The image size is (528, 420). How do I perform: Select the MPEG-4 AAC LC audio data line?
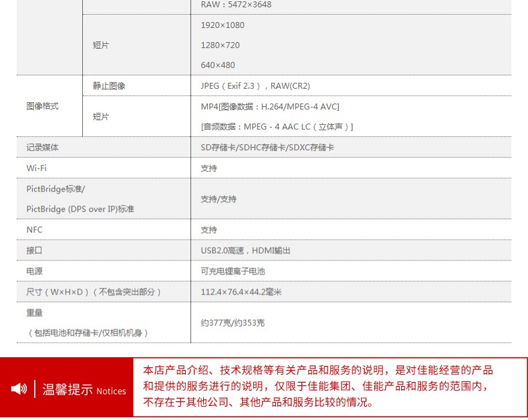point(277,127)
